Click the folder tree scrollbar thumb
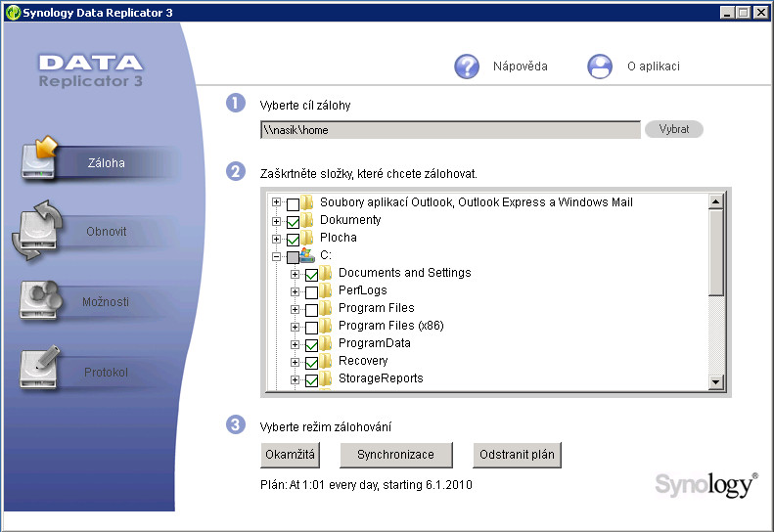This screenshot has width=774, height=532. click(x=715, y=252)
